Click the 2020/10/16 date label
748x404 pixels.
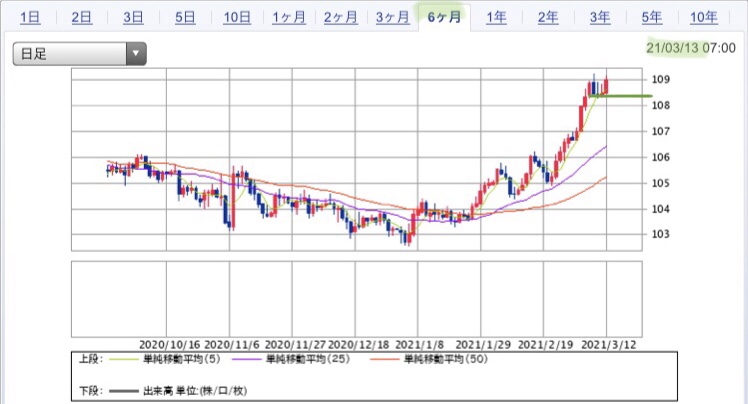169,344
